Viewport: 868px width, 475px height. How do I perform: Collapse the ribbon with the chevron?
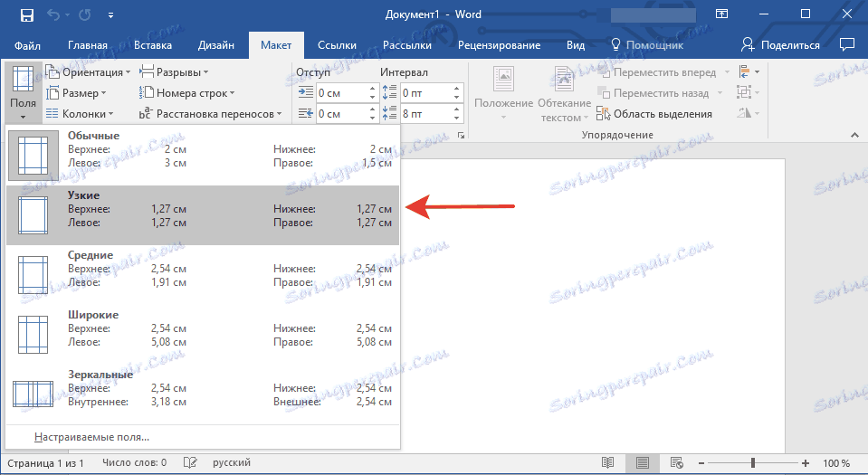854,135
